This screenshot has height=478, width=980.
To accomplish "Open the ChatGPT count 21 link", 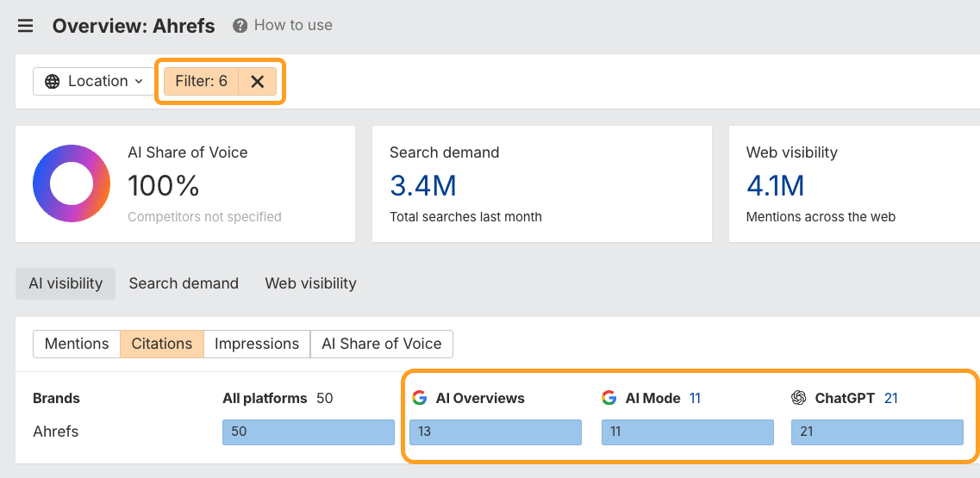I will point(891,398).
